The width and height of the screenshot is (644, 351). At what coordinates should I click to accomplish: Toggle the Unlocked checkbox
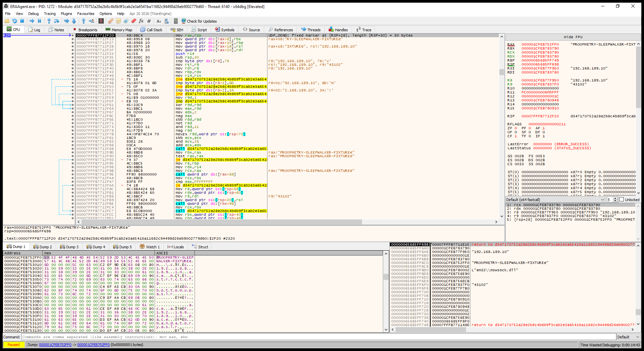pos(621,199)
